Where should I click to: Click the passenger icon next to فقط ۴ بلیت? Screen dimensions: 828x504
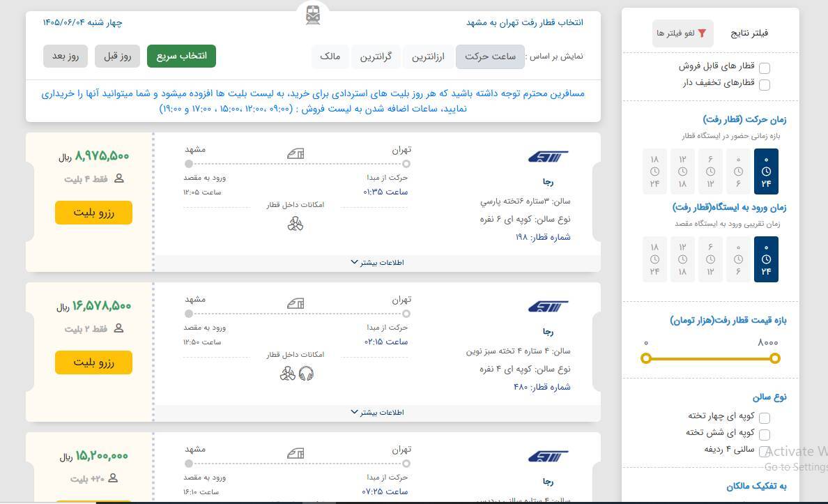(118, 178)
